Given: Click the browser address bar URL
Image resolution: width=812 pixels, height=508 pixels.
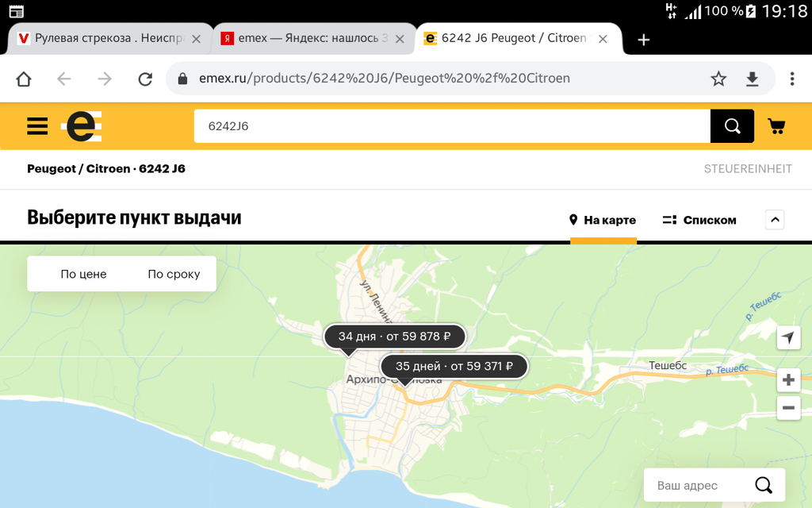Looking at the screenshot, I should pyautogui.click(x=385, y=79).
